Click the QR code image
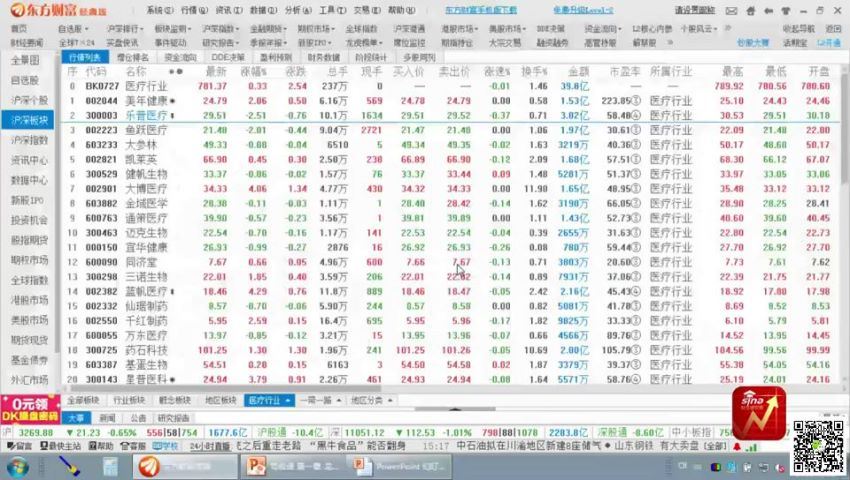Screen dimensions: 850x480 (x=819, y=446)
